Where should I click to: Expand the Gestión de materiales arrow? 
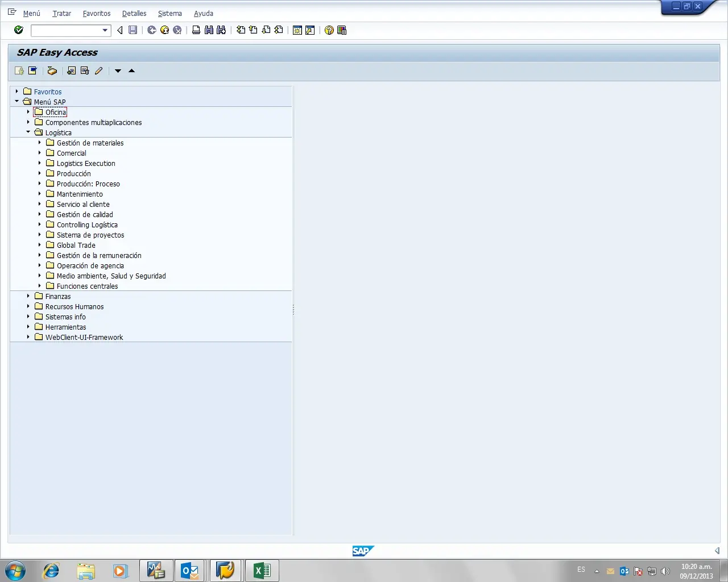(x=40, y=142)
